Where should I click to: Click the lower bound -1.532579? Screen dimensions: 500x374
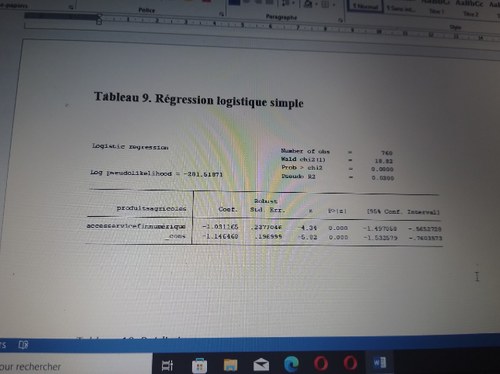[x=380, y=238]
